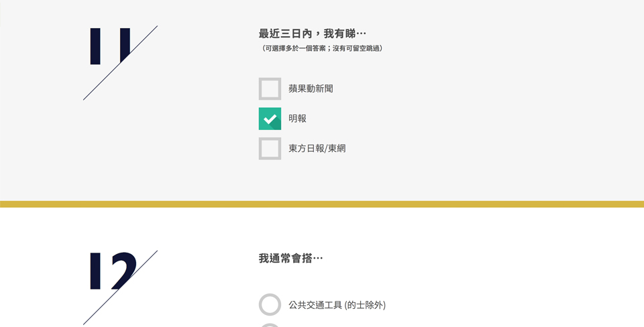Check the 蘋果動新聞 checkbox
This screenshot has width=644, height=327.
pos(270,88)
